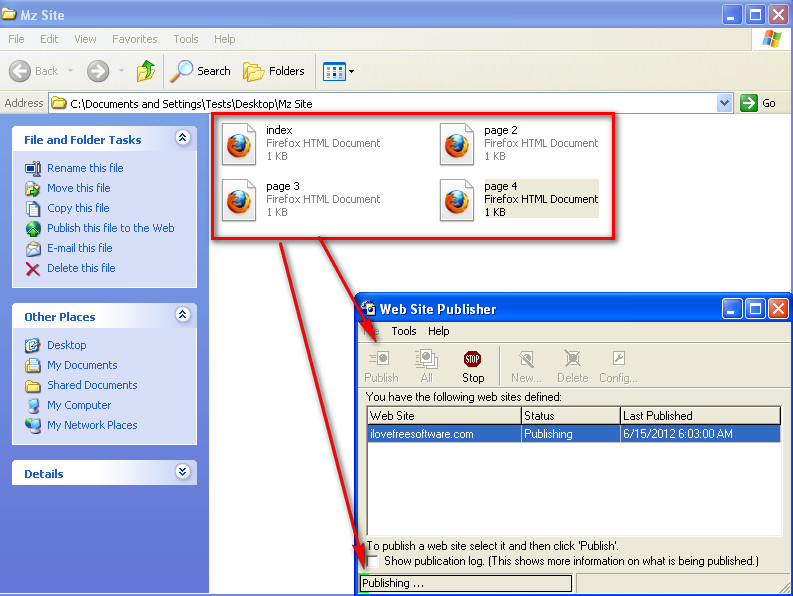793x596 pixels.
Task: Click Delete this file link
Action: 81,268
